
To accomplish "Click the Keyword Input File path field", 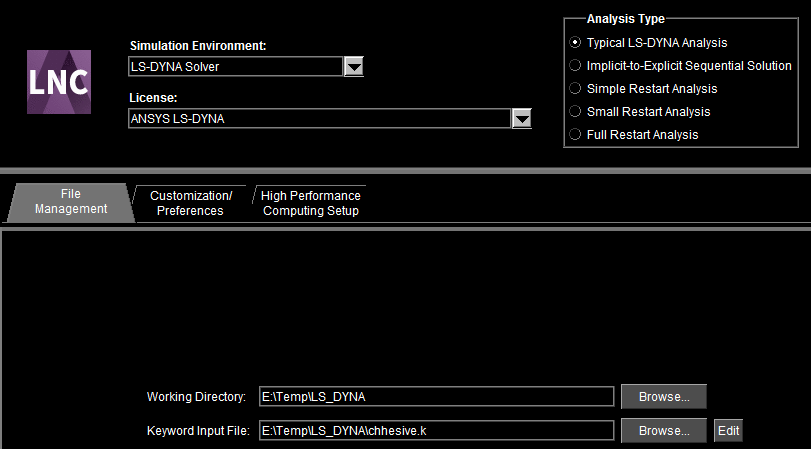I will point(437,430).
